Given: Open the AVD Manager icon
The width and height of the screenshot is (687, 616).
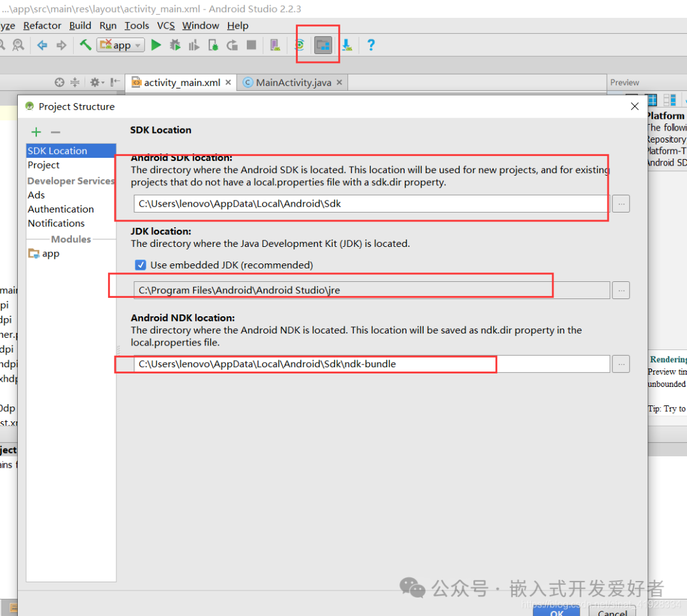Looking at the screenshot, I should [x=275, y=45].
